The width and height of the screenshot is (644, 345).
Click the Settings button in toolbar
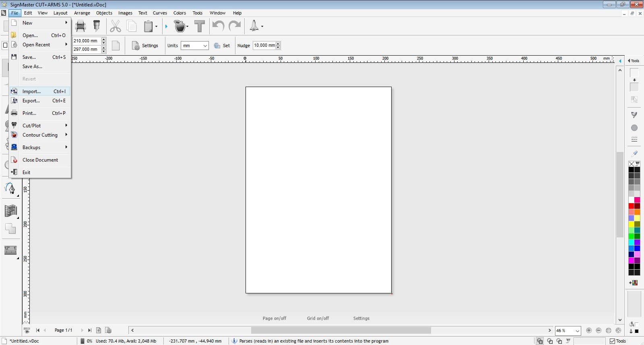point(145,46)
